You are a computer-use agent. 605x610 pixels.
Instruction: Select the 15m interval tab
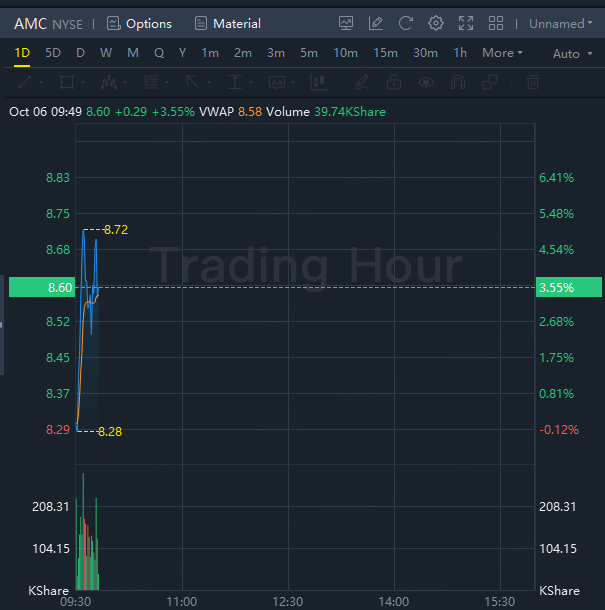point(385,53)
